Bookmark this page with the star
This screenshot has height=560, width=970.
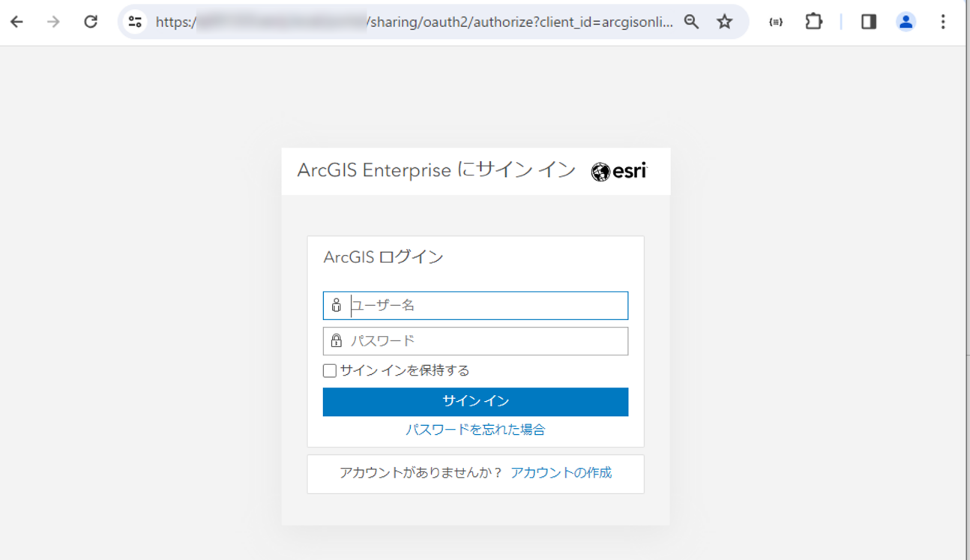724,22
